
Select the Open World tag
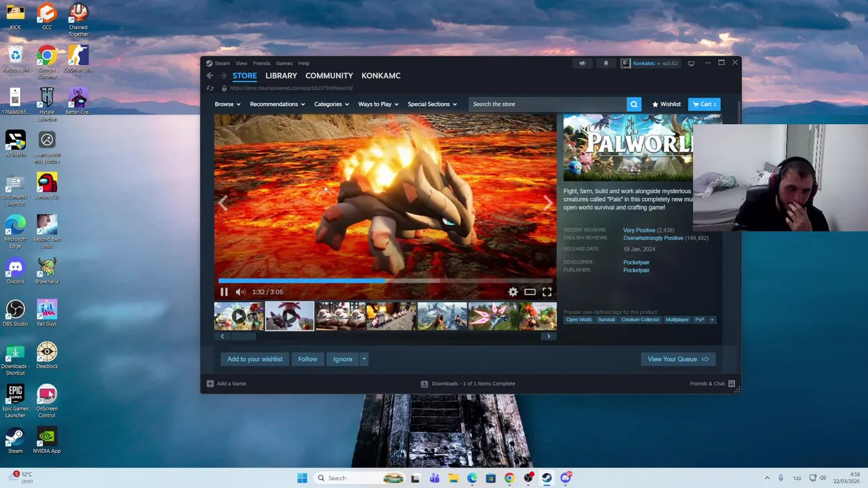[x=578, y=320]
